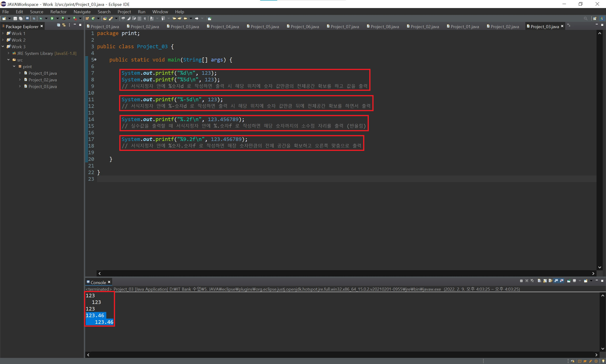The height and width of the screenshot is (364, 606).
Task: Toggle Scroll Lock in the Console
Action: tap(545, 281)
